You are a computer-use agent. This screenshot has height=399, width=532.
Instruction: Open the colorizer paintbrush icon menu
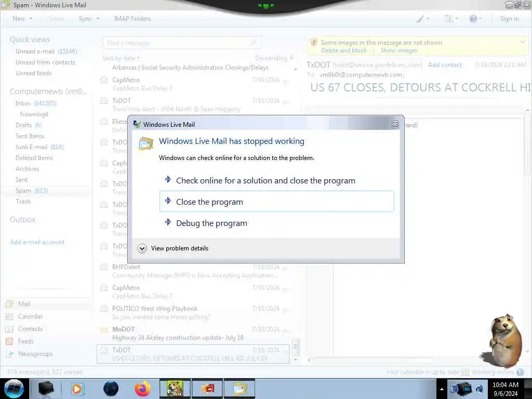click(423, 19)
